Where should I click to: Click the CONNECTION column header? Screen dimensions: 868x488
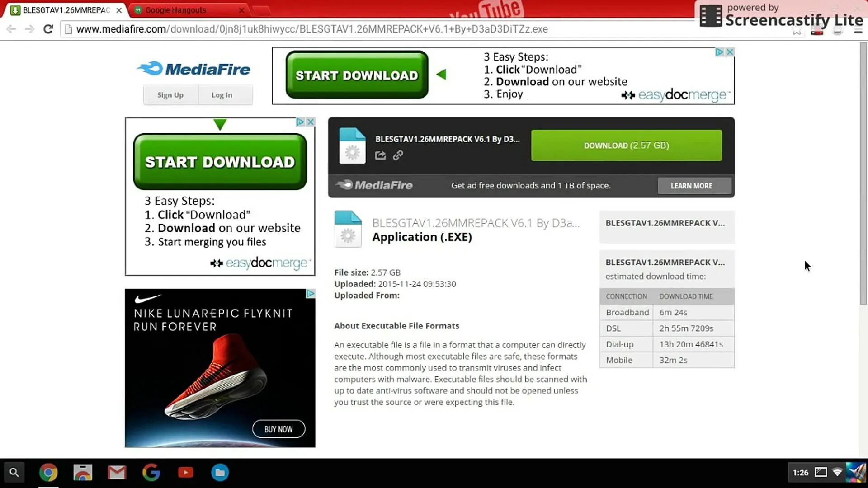click(626, 296)
